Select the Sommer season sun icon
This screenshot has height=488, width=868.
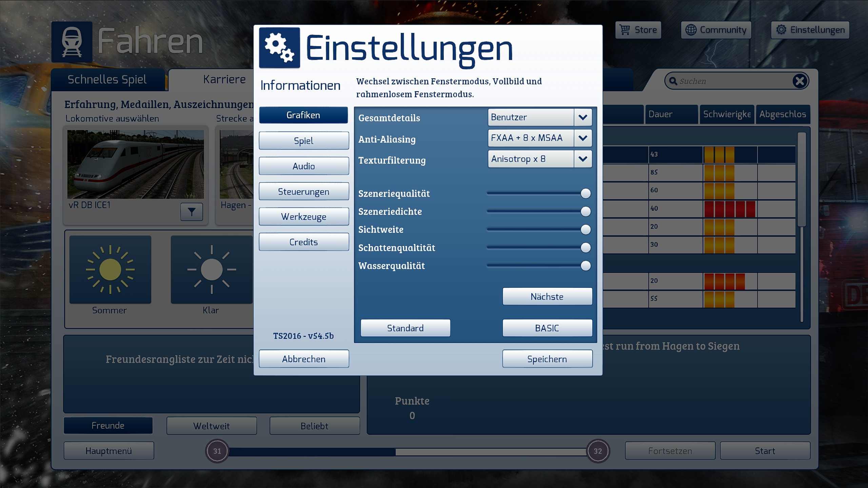(110, 269)
